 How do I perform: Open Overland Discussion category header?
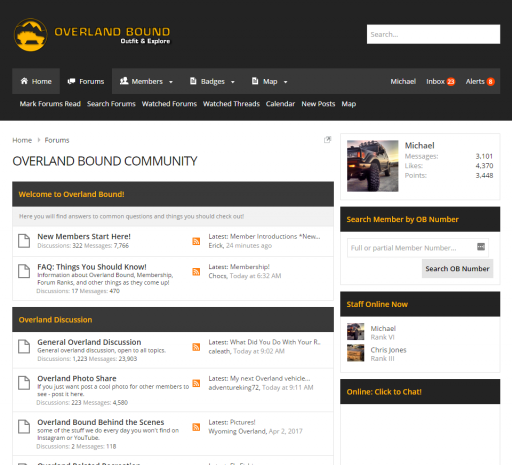55,320
